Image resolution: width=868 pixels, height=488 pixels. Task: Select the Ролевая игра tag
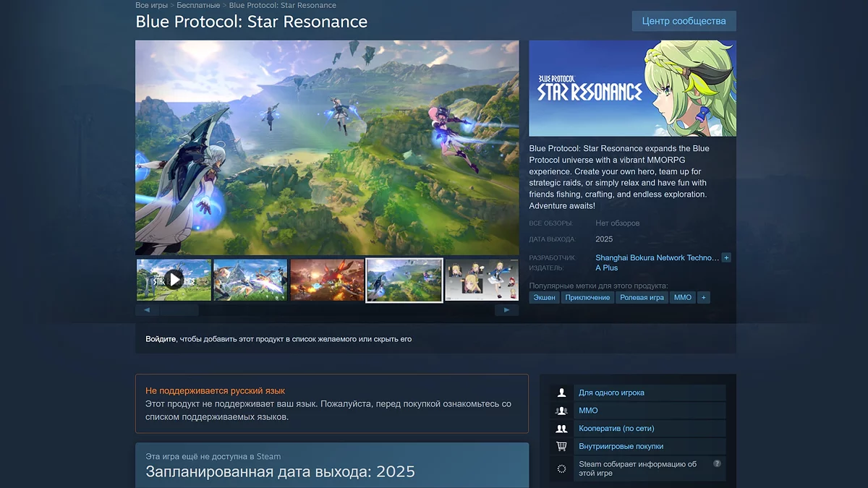[642, 298]
